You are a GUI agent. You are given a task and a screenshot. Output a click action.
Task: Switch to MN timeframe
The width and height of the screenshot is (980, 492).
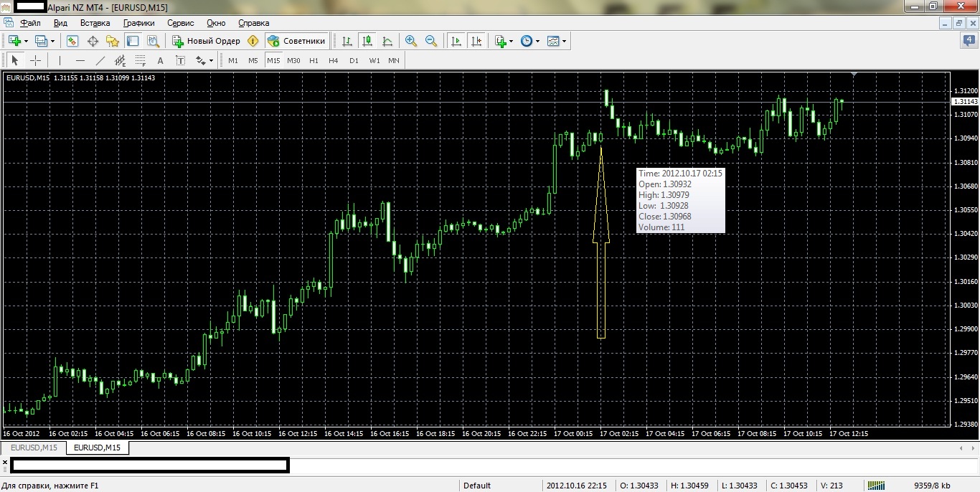coord(394,60)
